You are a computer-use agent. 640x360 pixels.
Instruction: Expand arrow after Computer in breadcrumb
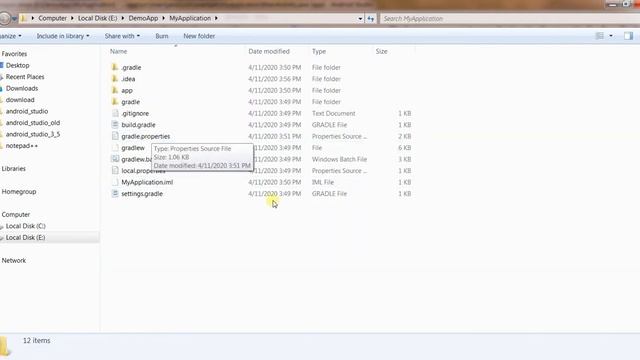pyautogui.click(x=72, y=18)
